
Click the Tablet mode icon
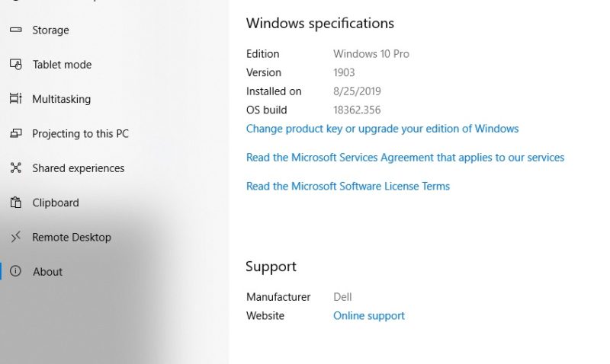(x=15, y=65)
